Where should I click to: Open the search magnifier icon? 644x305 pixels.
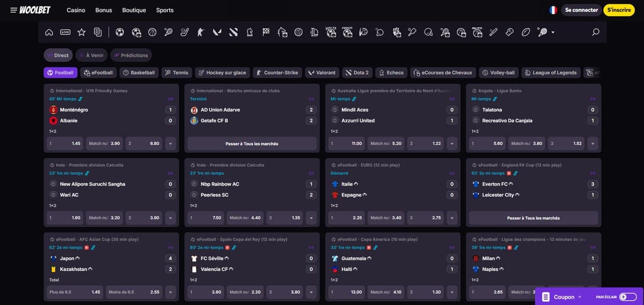[596, 32]
